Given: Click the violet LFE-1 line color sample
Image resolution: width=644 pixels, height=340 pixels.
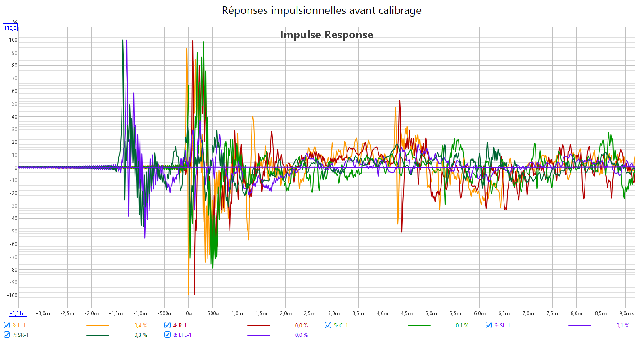Looking at the screenshot, I should click(x=258, y=335).
